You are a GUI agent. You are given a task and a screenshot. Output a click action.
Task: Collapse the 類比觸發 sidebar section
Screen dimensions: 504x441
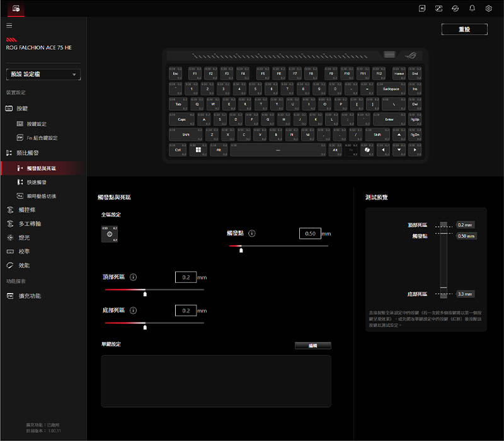click(x=27, y=152)
